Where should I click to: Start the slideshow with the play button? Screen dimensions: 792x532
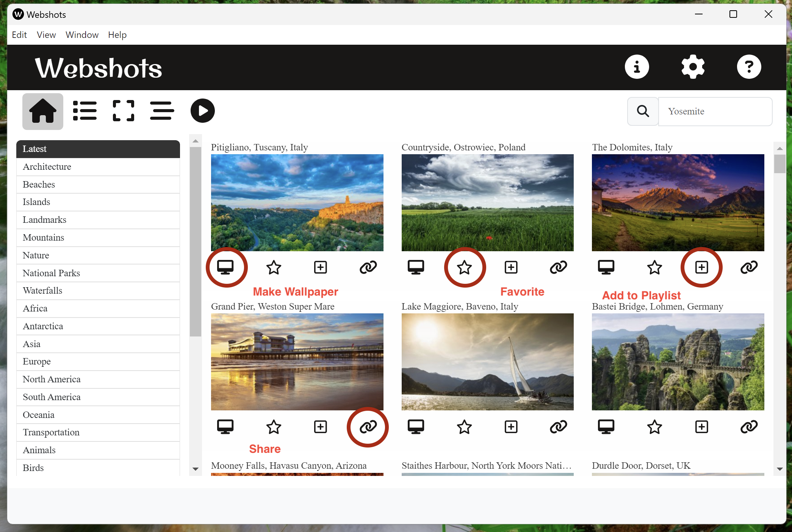(x=202, y=111)
